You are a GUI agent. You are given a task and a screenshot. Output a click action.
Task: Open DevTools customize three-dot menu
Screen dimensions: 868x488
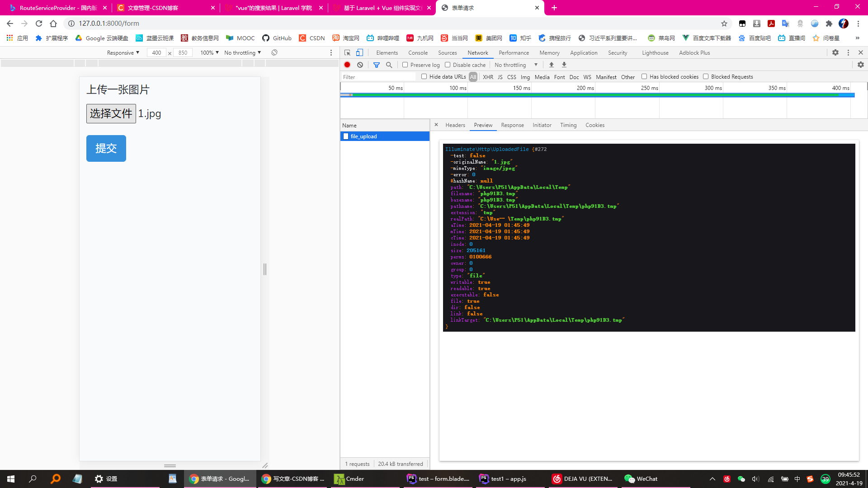pyautogui.click(x=848, y=52)
